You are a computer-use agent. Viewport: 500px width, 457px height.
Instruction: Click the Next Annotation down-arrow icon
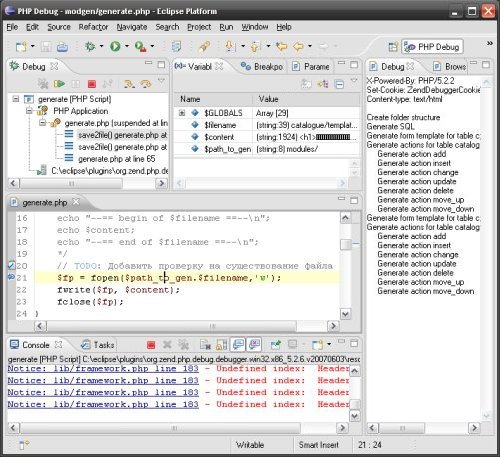coord(230,46)
